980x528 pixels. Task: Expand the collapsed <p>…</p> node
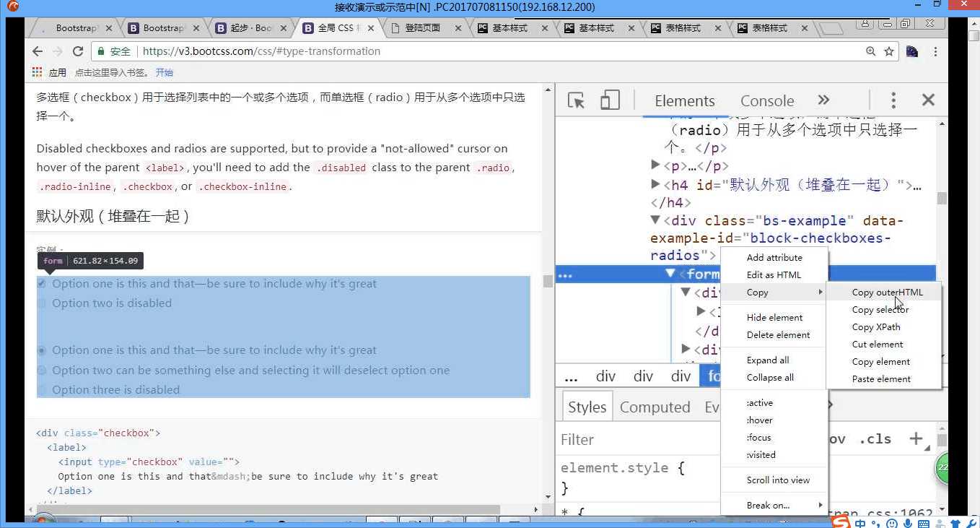(x=655, y=165)
